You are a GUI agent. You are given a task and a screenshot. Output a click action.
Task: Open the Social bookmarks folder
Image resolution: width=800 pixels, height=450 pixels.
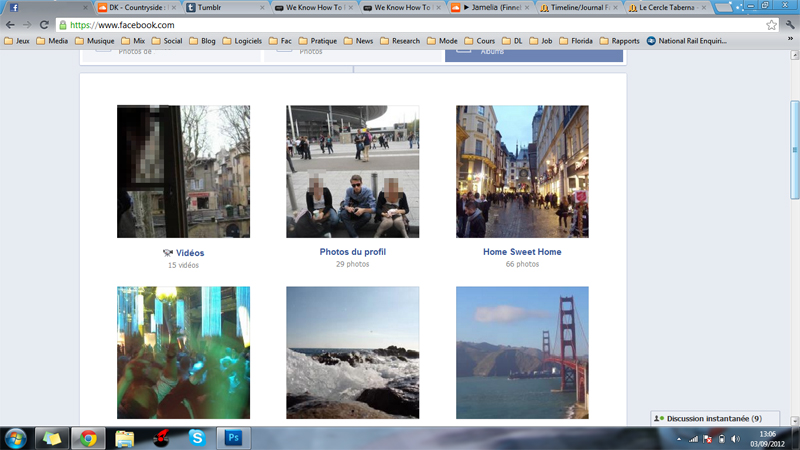(x=167, y=41)
